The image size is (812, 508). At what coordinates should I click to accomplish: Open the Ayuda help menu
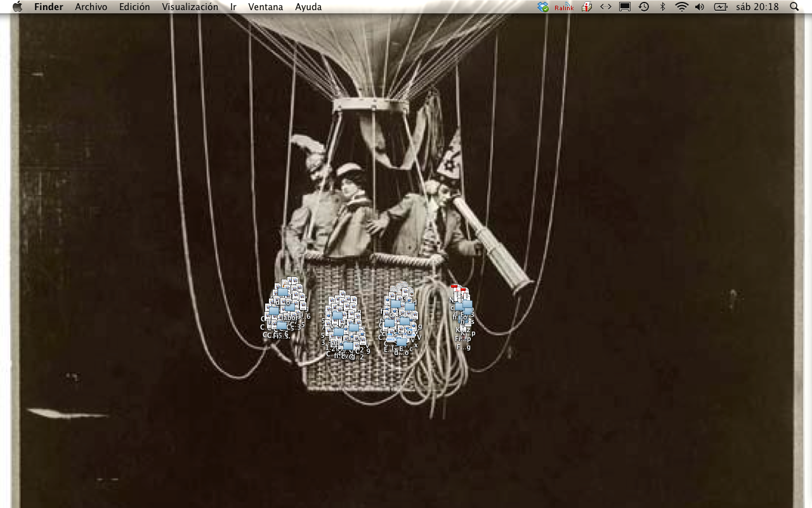point(308,7)
